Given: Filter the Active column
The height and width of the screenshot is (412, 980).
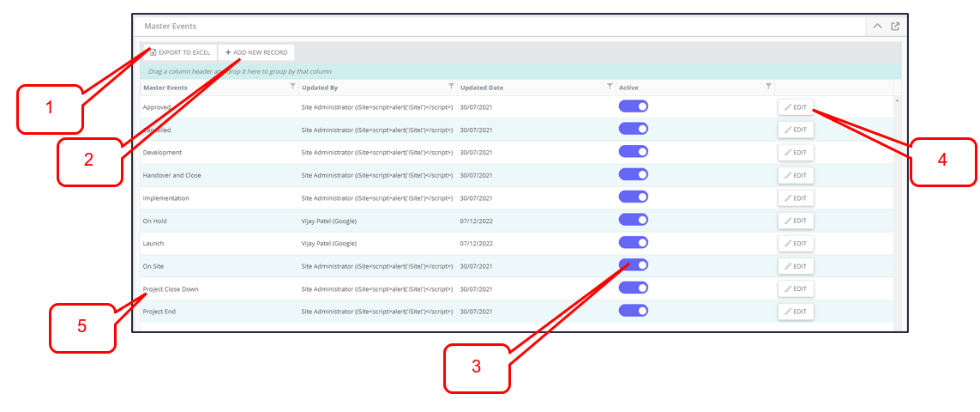Looking at the screenshot, I should pos(769,87).
